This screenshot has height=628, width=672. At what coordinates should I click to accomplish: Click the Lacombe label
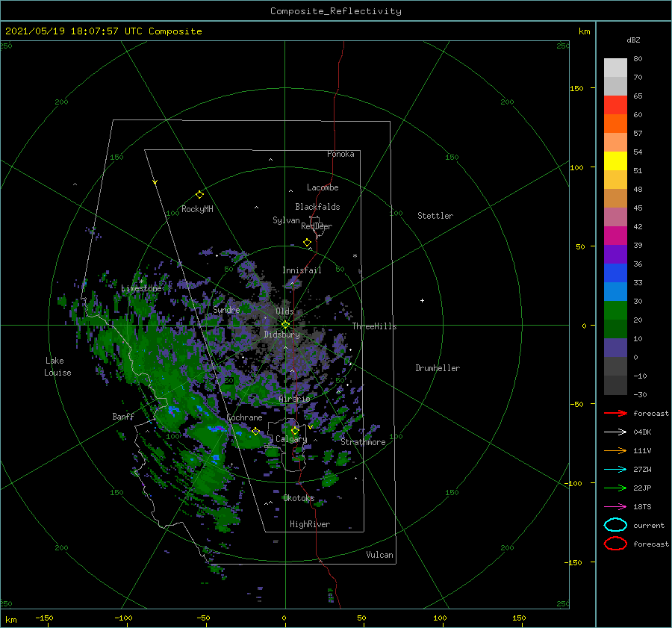[323, 187]
